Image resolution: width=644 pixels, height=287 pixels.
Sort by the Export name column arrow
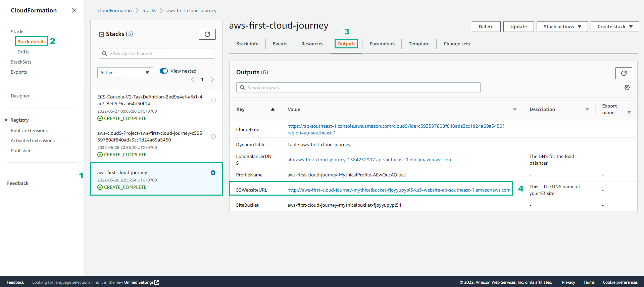click(x=629, y=113)
